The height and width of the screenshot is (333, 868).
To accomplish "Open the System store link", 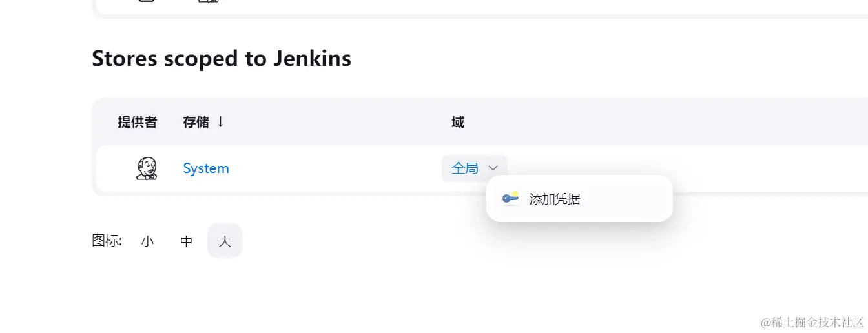I will coord(206,168).
